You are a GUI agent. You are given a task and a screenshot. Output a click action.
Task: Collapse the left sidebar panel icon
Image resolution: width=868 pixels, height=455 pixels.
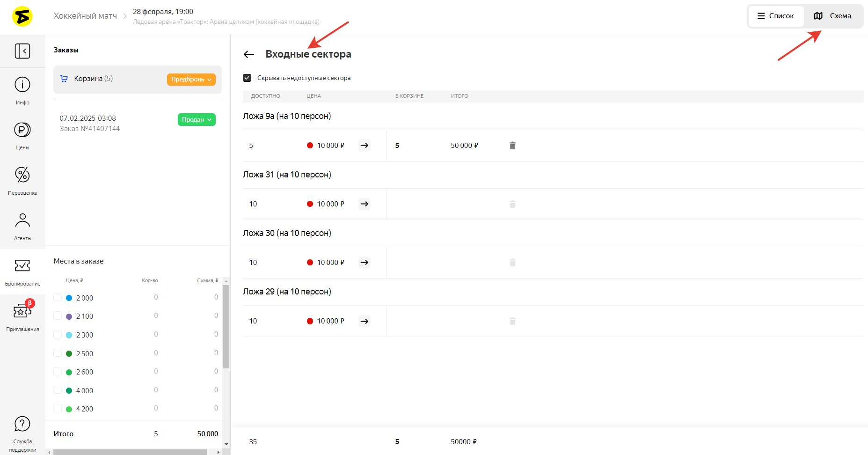coord(22,51)
